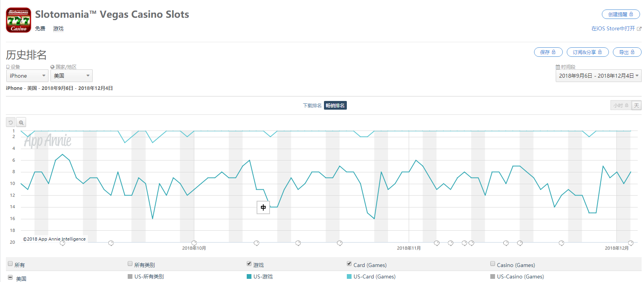Click the lock icon on 创建提醒 button

631,14
